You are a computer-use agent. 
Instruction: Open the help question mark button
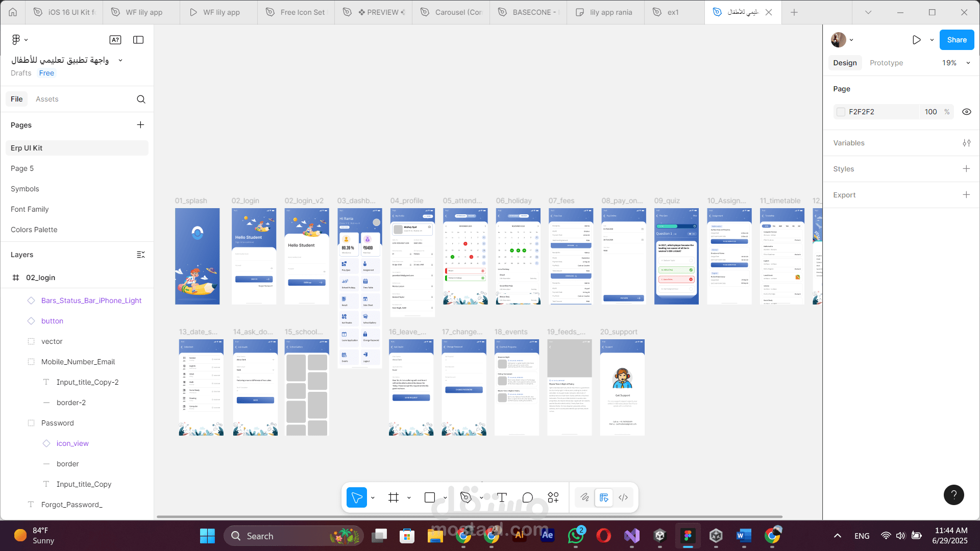coord(953,495)
